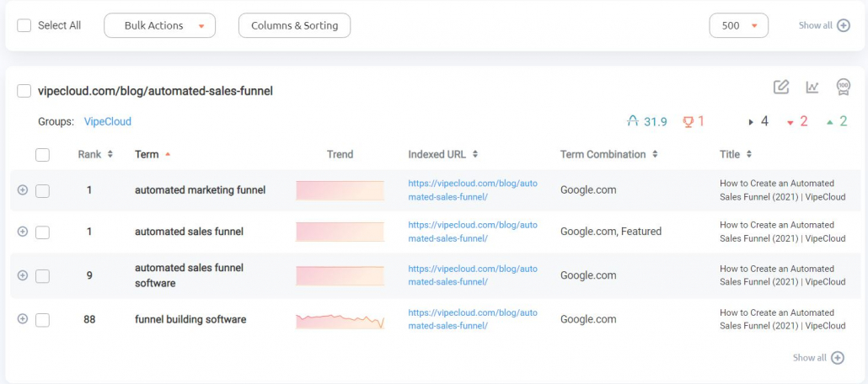Click the trophy icon showing 1

coord(689,121)
